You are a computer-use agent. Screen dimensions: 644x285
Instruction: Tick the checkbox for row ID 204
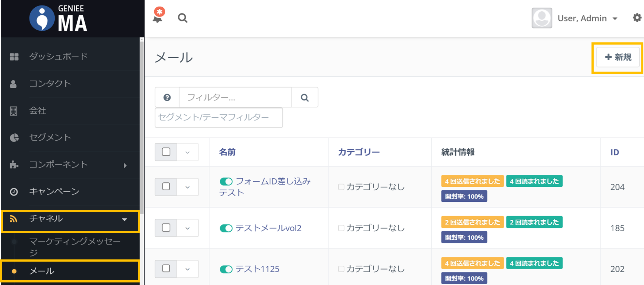166,187
